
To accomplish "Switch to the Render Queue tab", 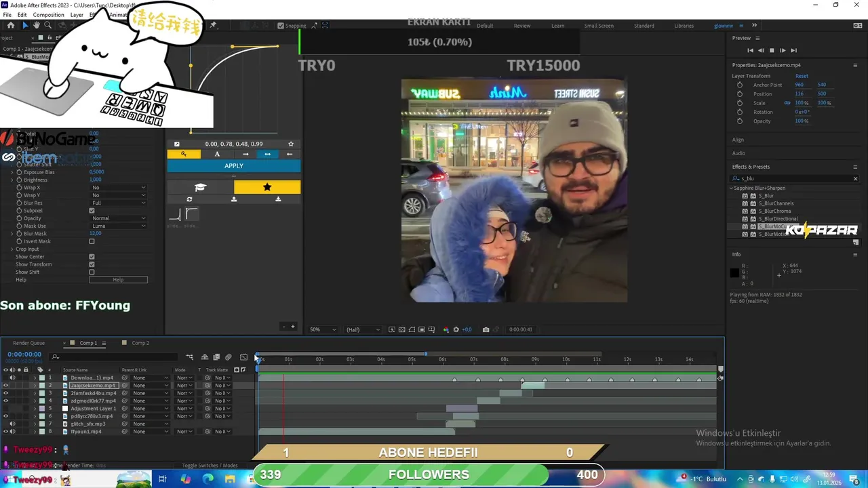I will click(x=28, y=343).
